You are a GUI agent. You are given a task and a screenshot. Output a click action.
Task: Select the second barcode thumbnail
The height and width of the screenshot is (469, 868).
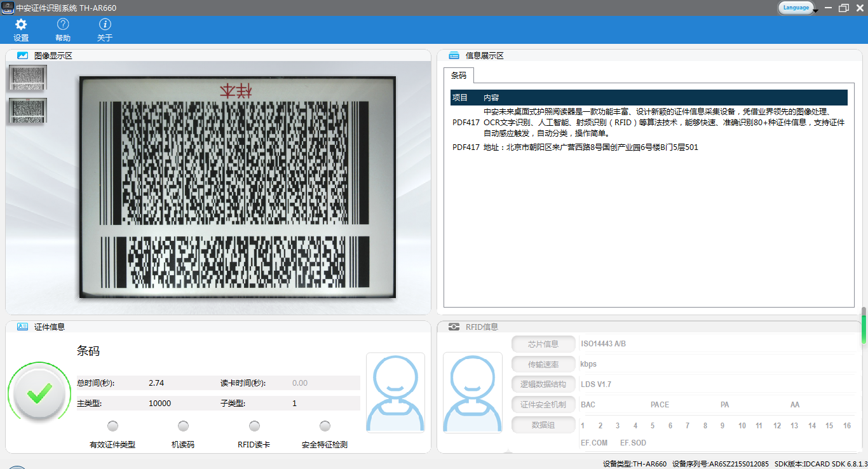tap(28, 111)
